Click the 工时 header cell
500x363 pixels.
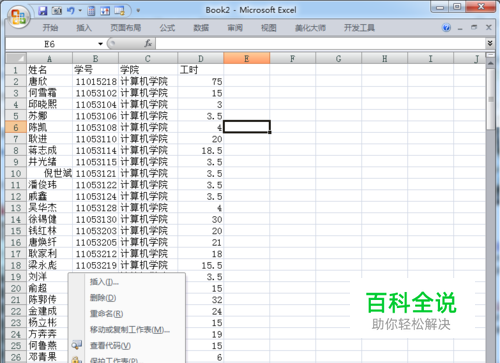pos(200,70)
